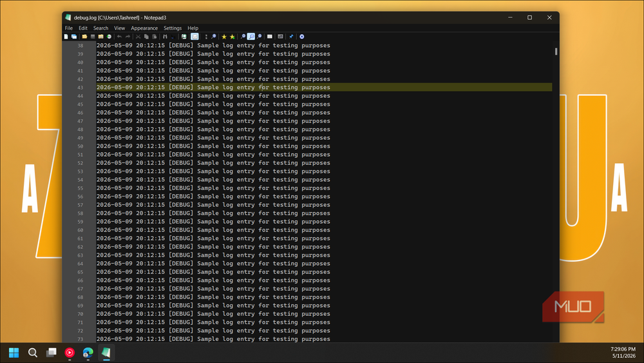
Task: Open the Settings menu
Action: [173, 28]
